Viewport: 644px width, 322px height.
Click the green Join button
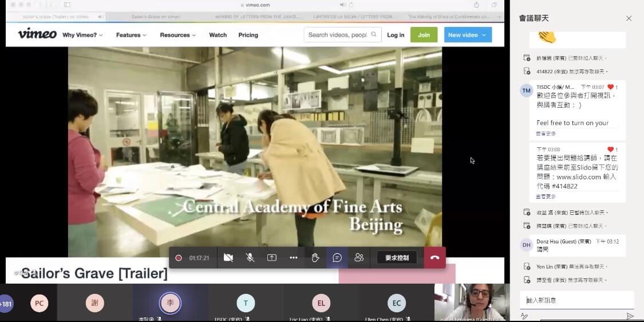click(424, 35)
